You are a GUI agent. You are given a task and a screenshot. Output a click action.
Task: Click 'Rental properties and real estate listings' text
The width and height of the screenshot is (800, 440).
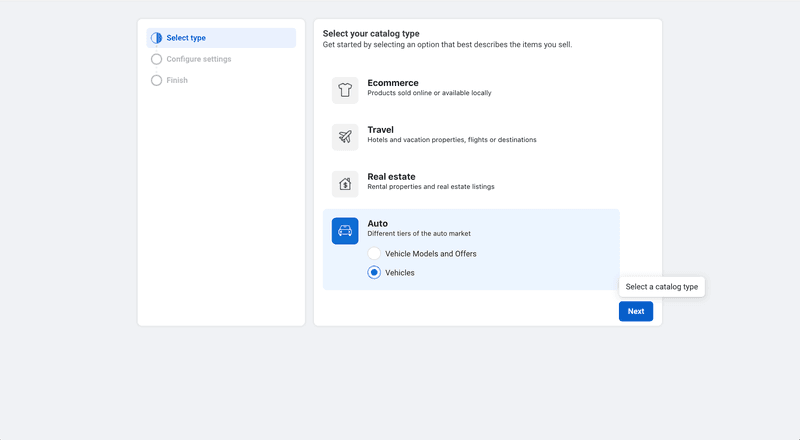431,187
